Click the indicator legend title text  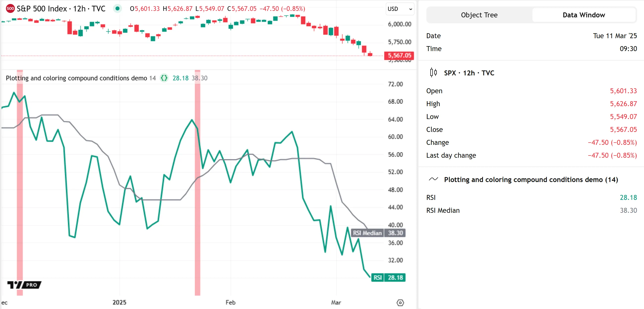(76, 78)
